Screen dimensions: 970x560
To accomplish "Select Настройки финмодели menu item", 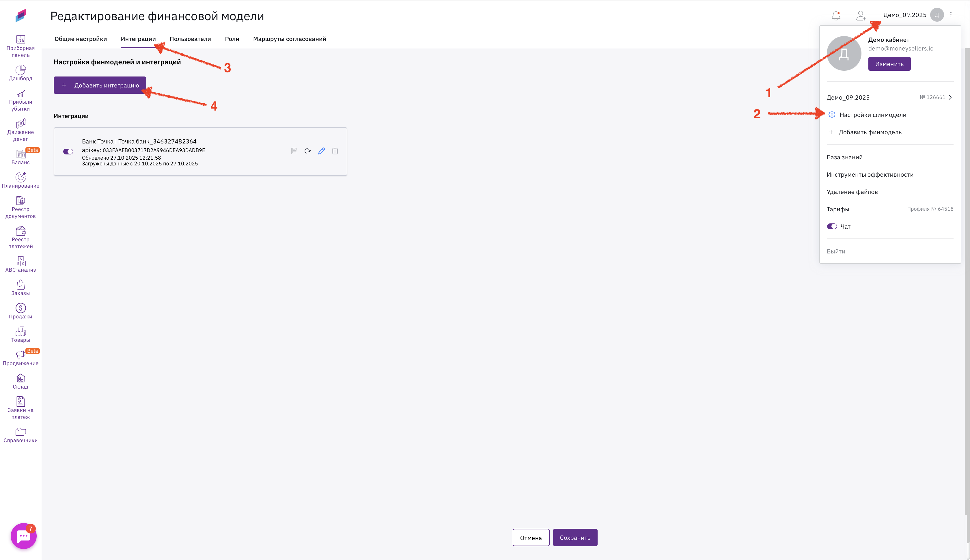I will click(873, 115).
